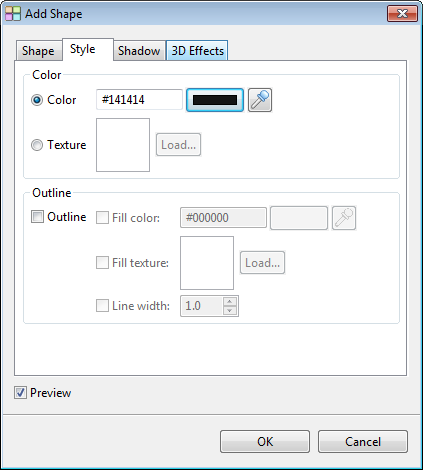Viewport: 423px width, 470px height.
Task: Confirm with the OK button
Action: tap(265, 442)
